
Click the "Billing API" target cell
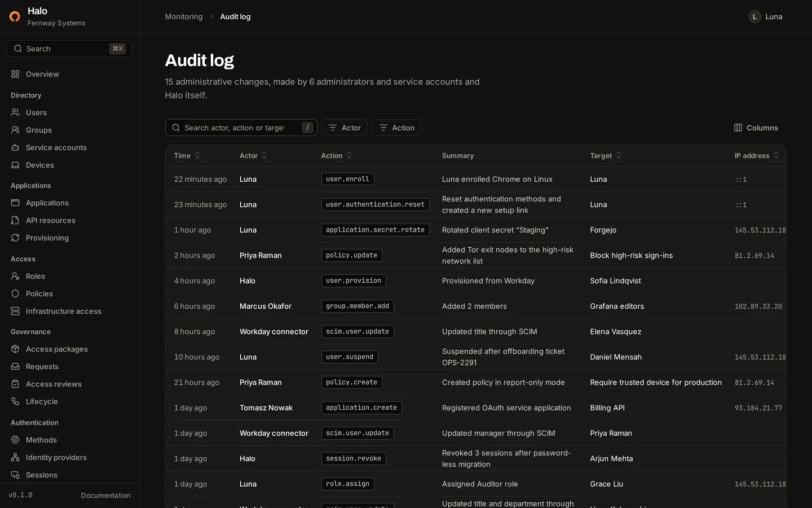[x=607, y=408]
